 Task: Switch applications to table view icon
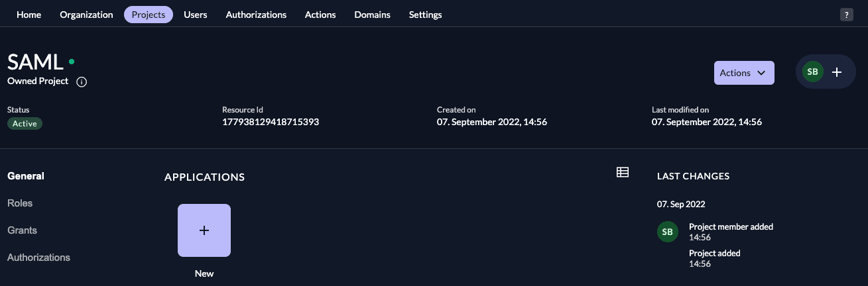click(622, 172)
